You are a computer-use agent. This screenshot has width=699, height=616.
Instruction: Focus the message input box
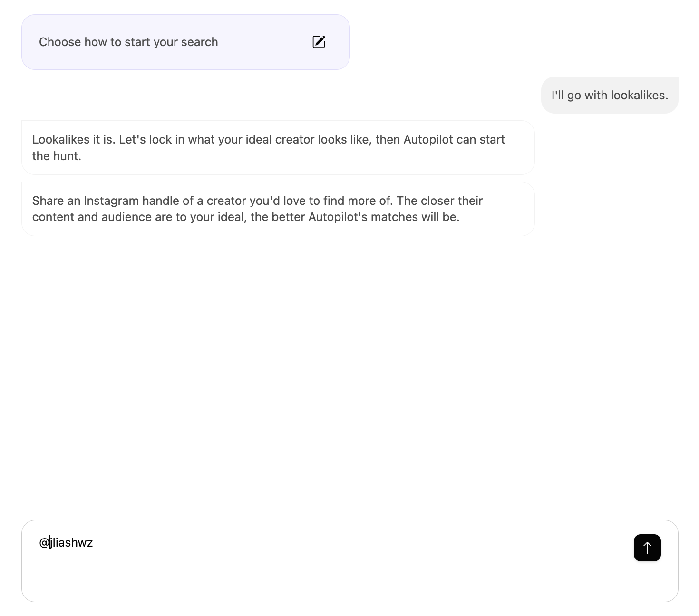pyautogui.click(x=328, y=561)
